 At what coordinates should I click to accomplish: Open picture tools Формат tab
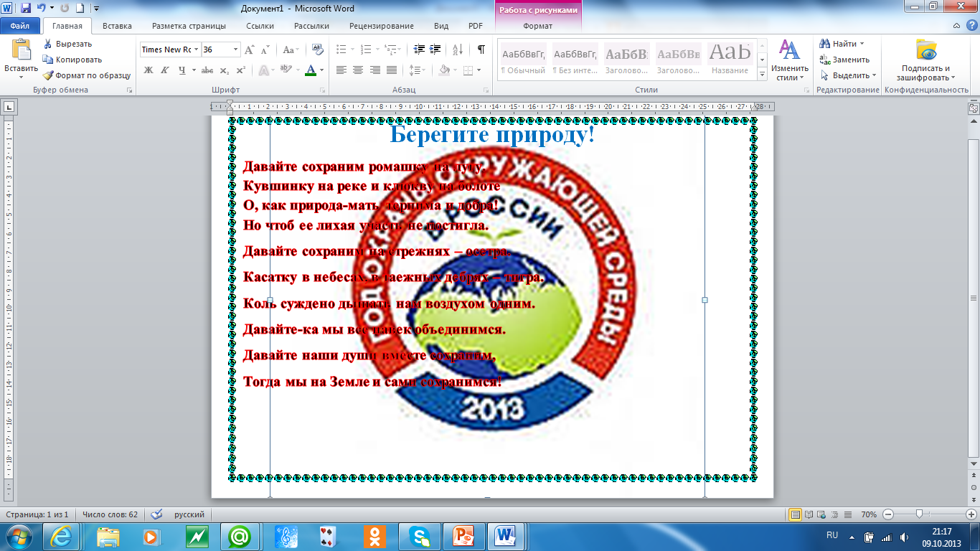[537, 26]
